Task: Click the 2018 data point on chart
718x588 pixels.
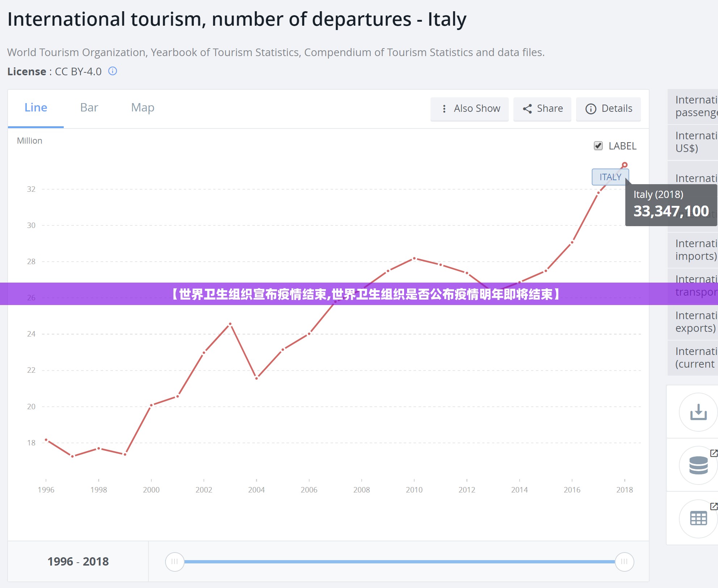Action: (x=625, y=165)
